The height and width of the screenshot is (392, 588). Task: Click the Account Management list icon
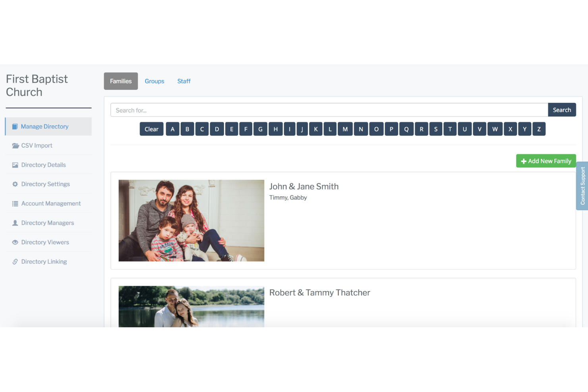pyautogui.click(x=15, y=204)
